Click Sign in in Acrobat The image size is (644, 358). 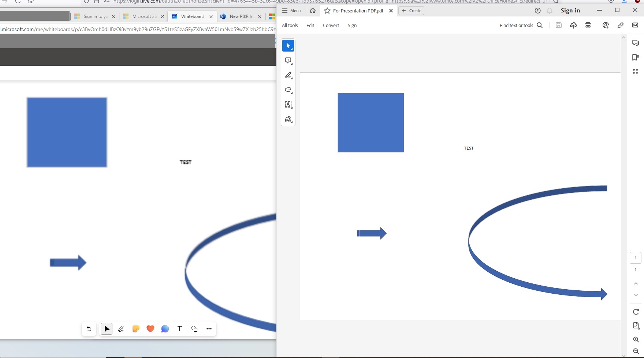pos(570,11)
